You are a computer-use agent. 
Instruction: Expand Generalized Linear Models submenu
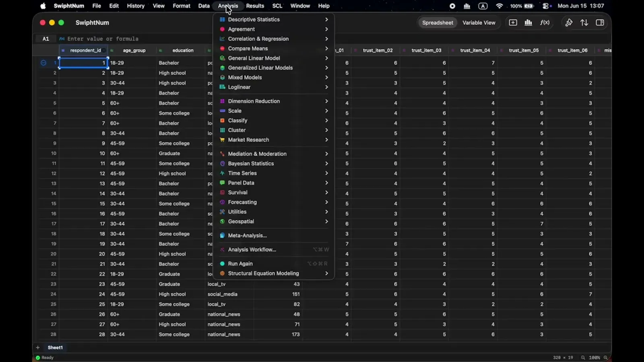(274, 68)
